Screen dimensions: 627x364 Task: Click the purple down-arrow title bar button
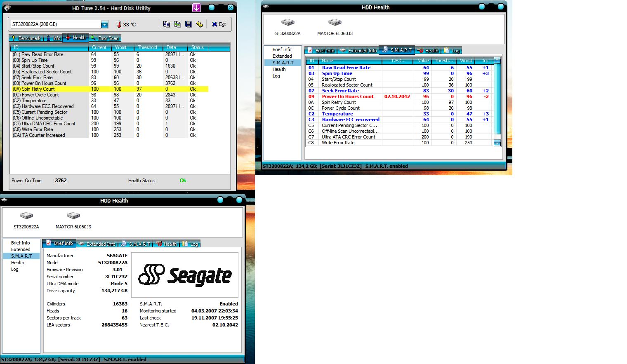(x=197, y=8)
